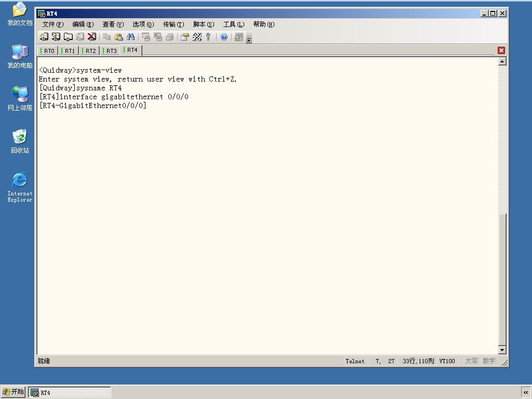532x399 pixels.
Task: Click the 'Enter system view' message line
Action: coord(138,79)
